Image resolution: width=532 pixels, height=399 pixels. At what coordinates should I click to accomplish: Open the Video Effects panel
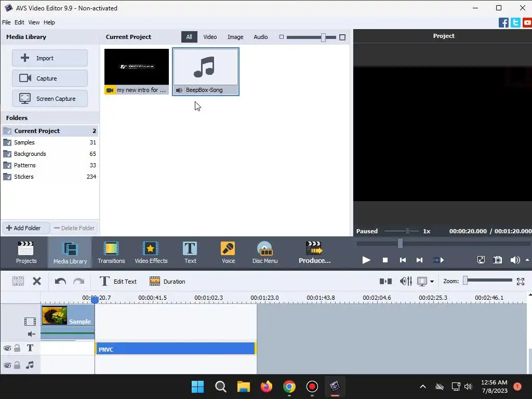(151, 252)
